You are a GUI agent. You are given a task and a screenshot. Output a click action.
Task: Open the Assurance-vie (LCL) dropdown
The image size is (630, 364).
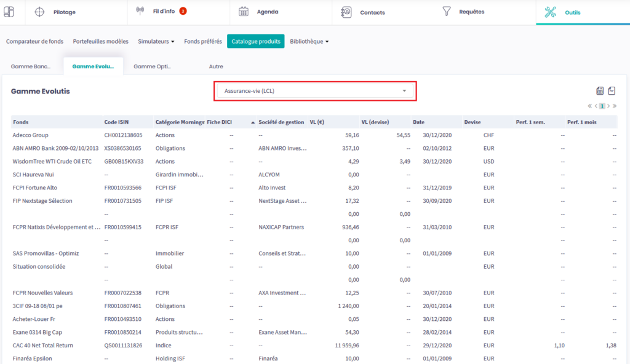pyautogui.click(x=316, y=91)
